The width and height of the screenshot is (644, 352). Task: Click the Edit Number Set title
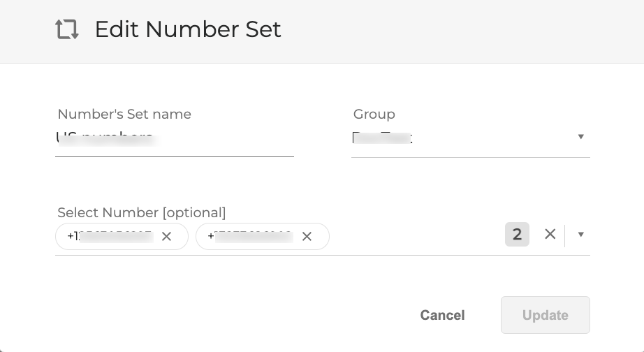coord(188,29)
